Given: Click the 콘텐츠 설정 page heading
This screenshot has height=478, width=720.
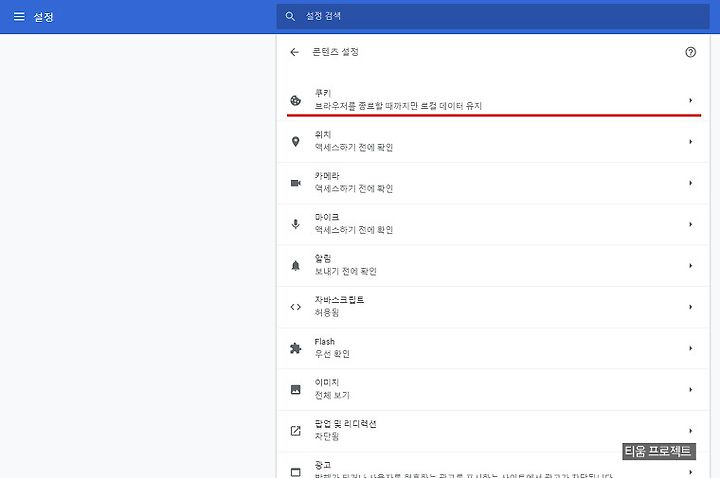Looking at the screenshot, I should (x=335, y=52).
